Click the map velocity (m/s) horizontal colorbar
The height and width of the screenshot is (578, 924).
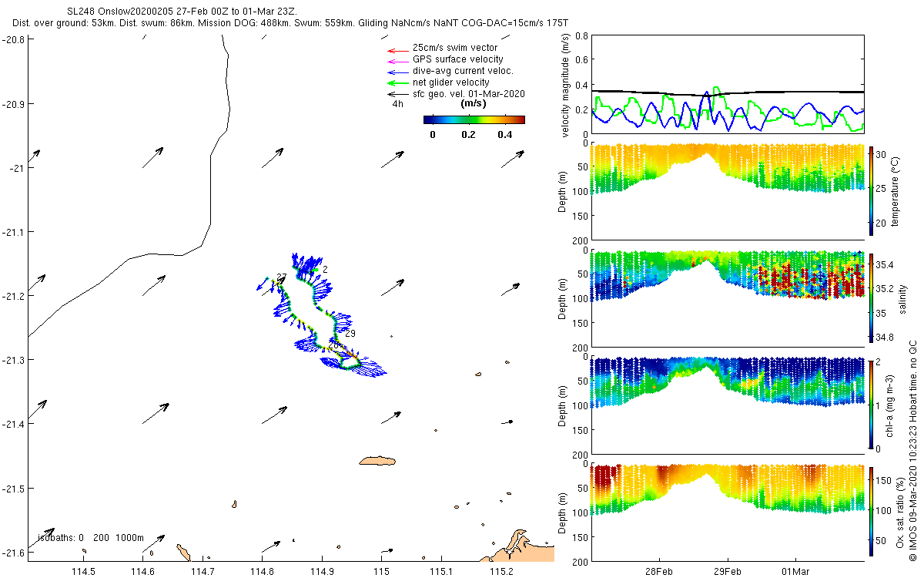[474, 119]
